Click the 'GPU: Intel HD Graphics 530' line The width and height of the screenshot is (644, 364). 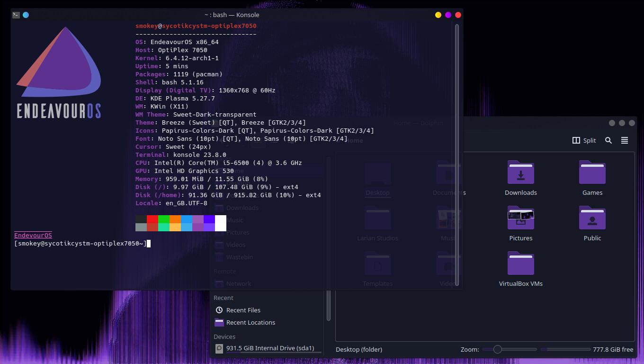click(x=185, y=171)
